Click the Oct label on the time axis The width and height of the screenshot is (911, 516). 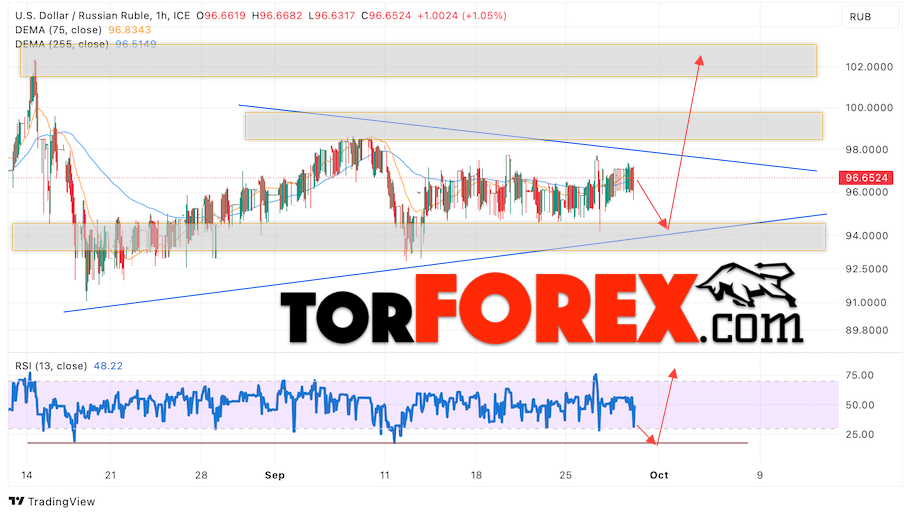tap(659, 475)
